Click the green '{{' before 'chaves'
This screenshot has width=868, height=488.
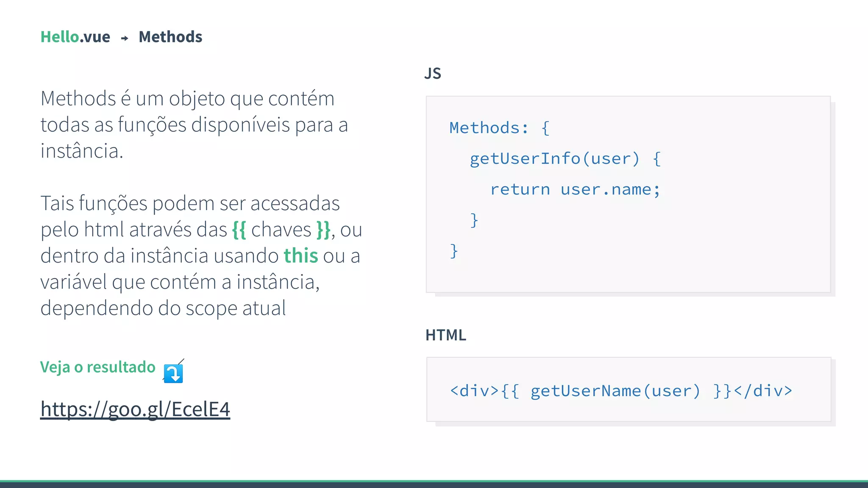click(x=239, y=230)
